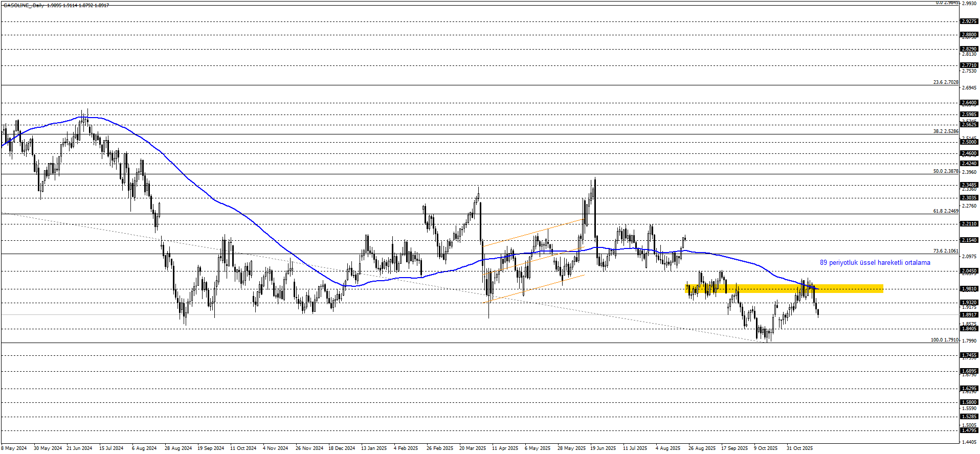Click the 1.6895 price level tag
Screen dimensions: 980x454
pyautogui.click(x=969, y=371)
